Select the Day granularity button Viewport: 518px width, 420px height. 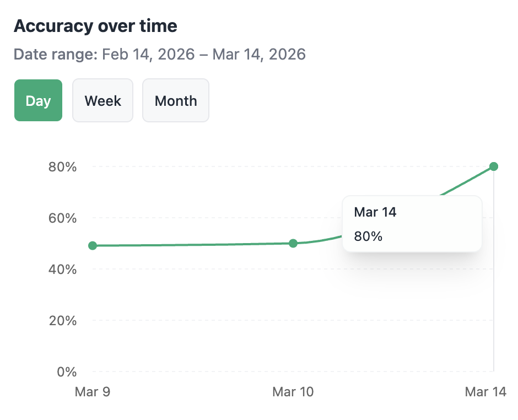pos(38,100)
